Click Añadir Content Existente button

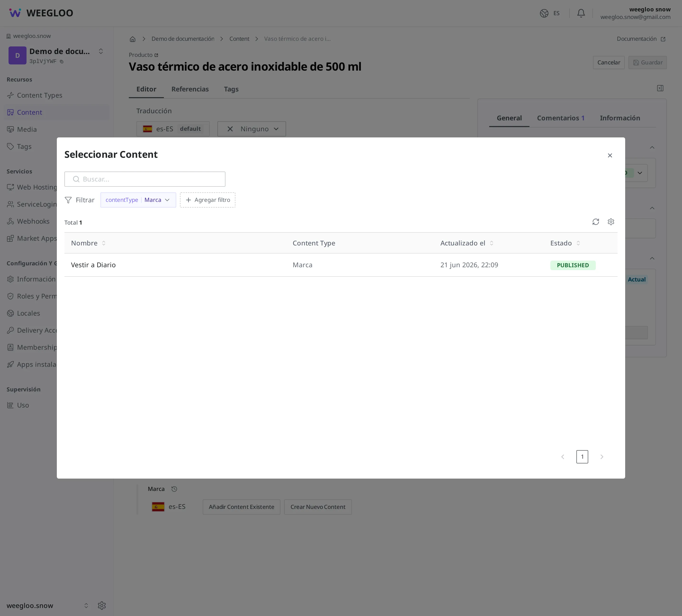(241, 507)
